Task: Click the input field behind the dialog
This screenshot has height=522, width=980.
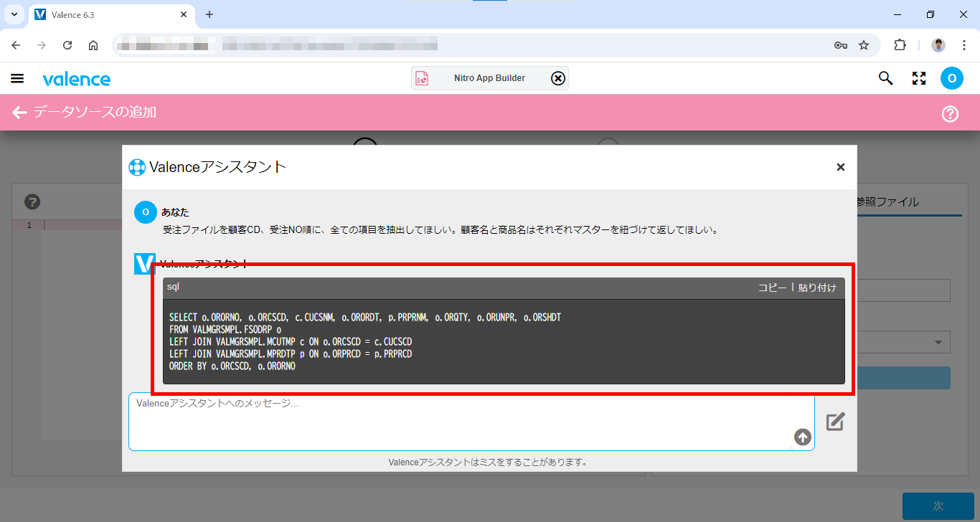Action: pos(904,290)
